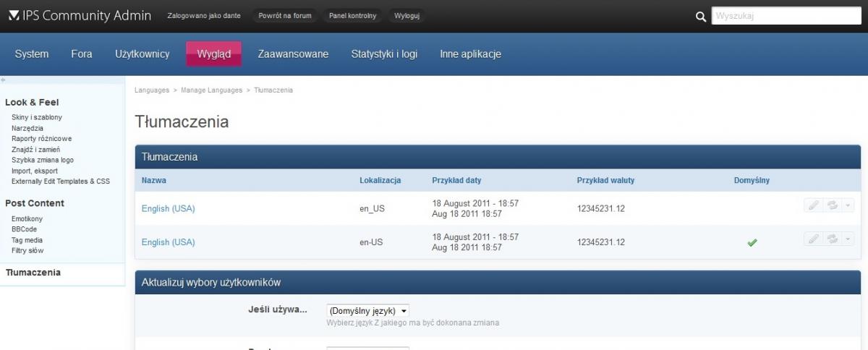
Task: Switch to the Użytkownicy tab
Action: coord(142,54)
